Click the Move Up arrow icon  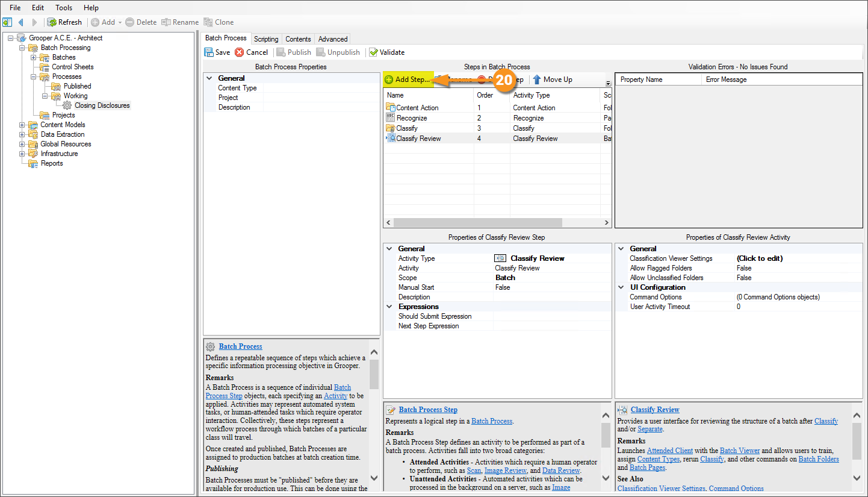click(x=537, y=80)
